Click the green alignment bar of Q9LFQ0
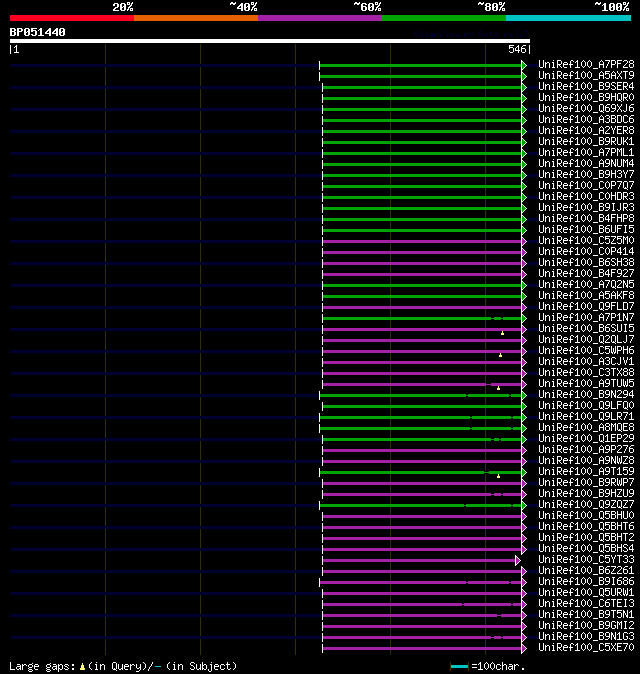Image resolution: width=640 pixels, height=674 pixels. point(422,407)
